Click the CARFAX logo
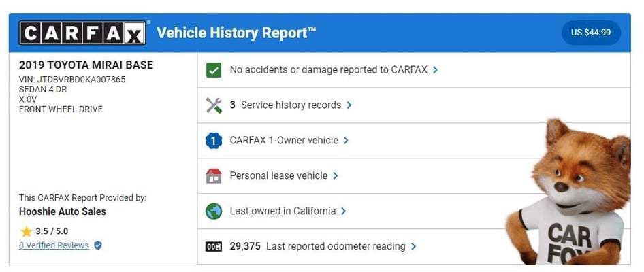Viewport: 644px width, 272px height. click(82, 33)
